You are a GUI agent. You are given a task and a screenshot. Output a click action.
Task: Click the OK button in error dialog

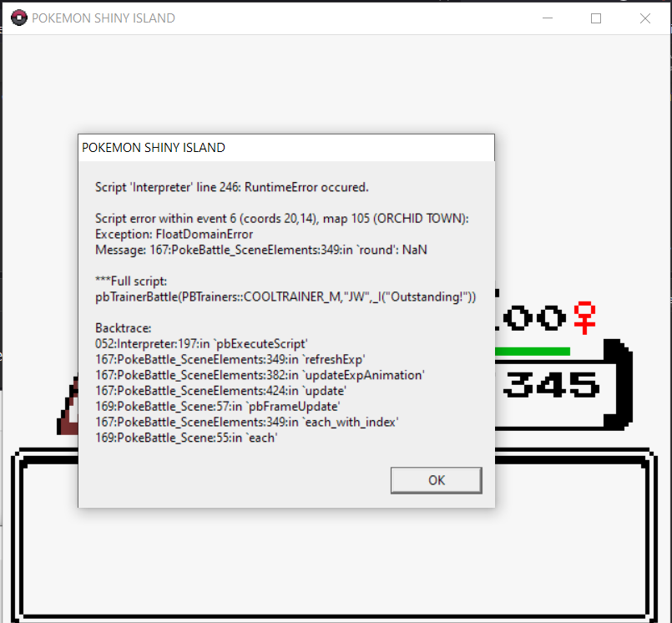click(x=437, y=480)
